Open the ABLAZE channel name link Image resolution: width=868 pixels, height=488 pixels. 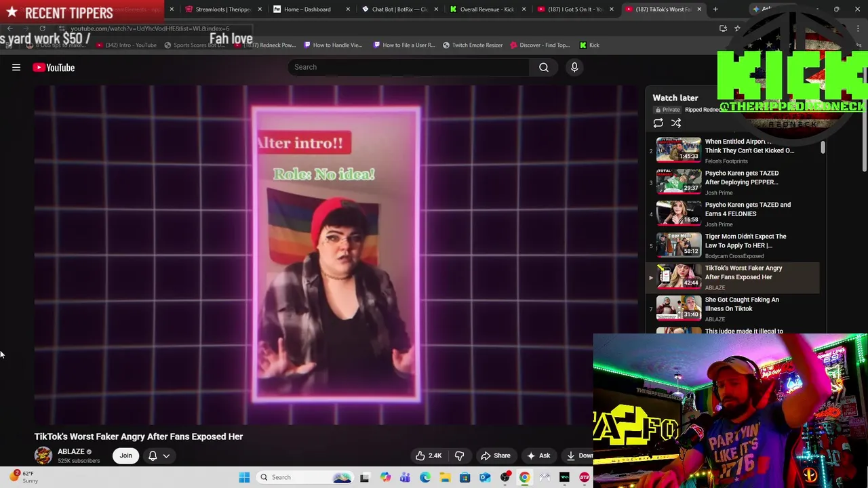click(x=71, y=451)
